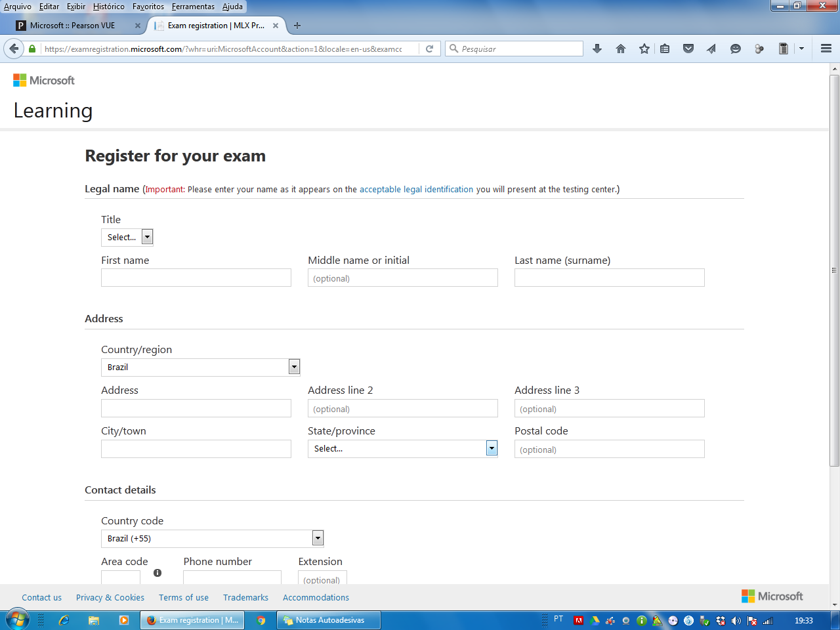Open Privacy & Cookies footer link

110,597
